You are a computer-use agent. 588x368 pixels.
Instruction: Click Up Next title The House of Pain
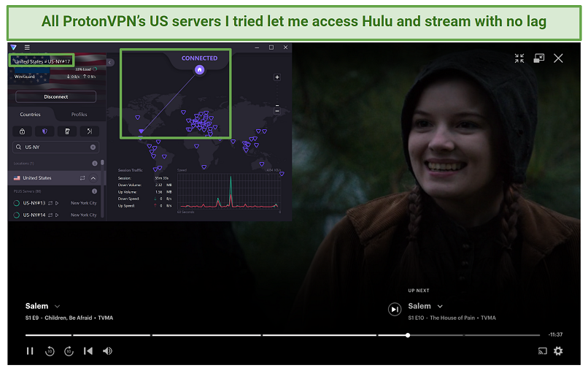(x=452, y=318)
